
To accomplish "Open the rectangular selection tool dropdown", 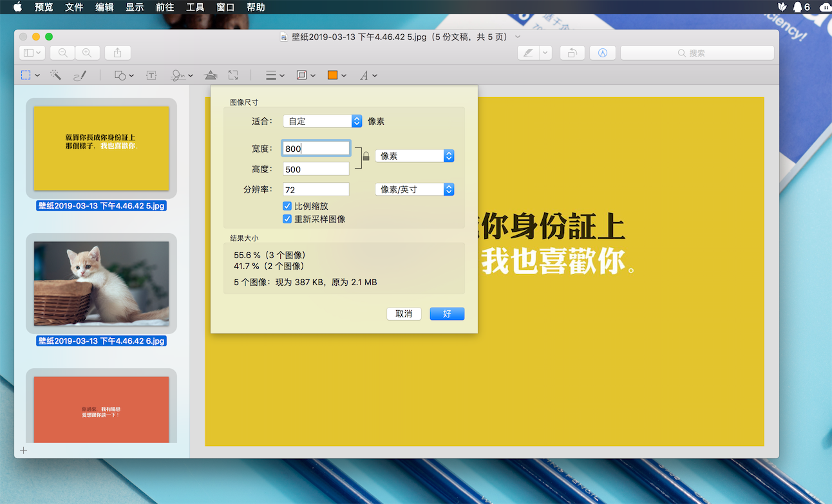I will [30, 75].
